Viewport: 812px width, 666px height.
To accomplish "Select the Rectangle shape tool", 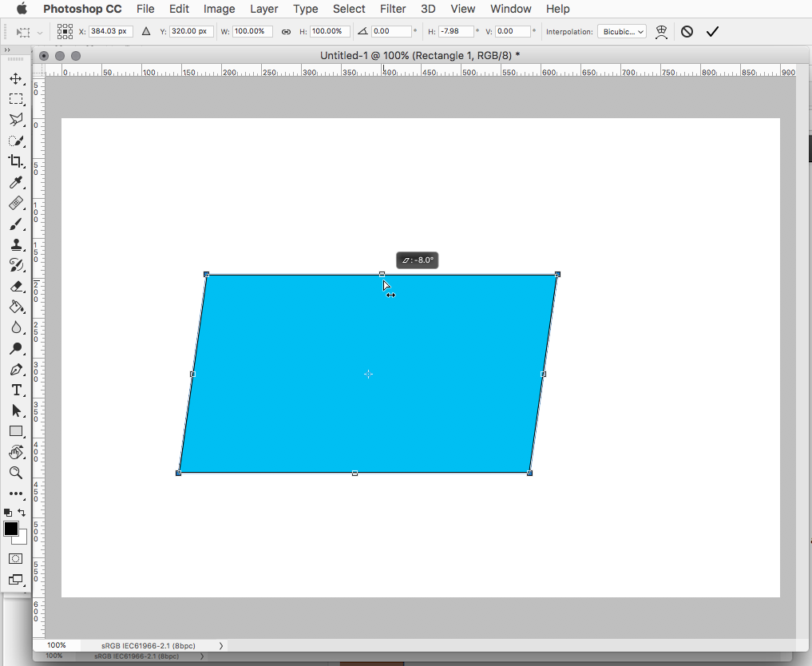I will [15, 431].
